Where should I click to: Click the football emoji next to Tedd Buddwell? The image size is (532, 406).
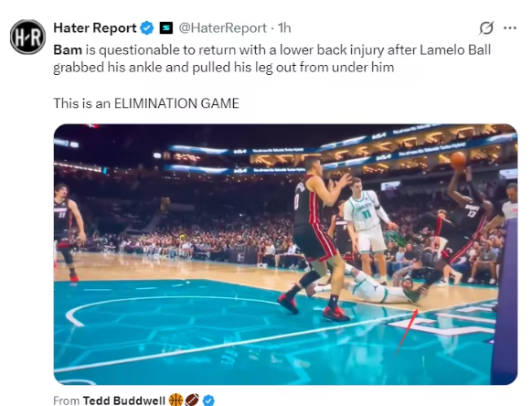[192, 400]
